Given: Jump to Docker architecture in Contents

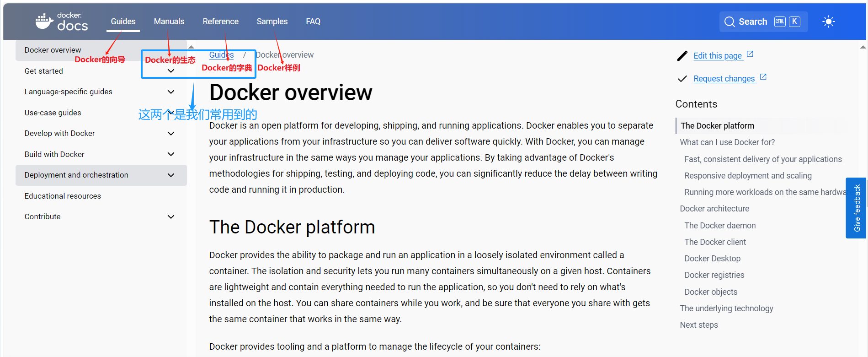Looking at the screenshot, I should point(714,209).
